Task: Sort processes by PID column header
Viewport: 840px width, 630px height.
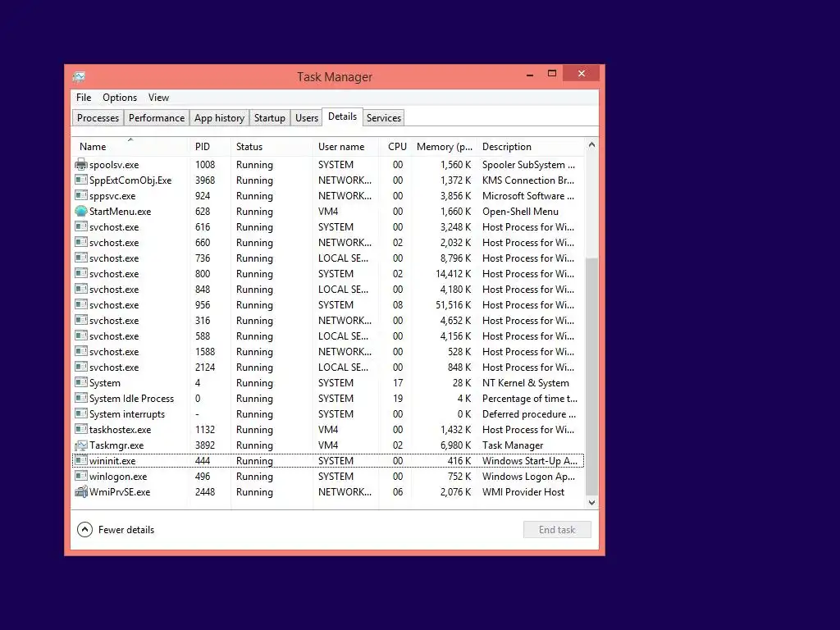Action: (210, 146)
